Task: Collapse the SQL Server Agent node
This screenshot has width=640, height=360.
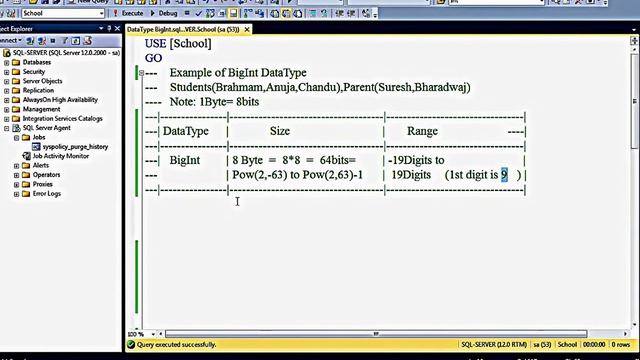Action: [x=7, y=128]
